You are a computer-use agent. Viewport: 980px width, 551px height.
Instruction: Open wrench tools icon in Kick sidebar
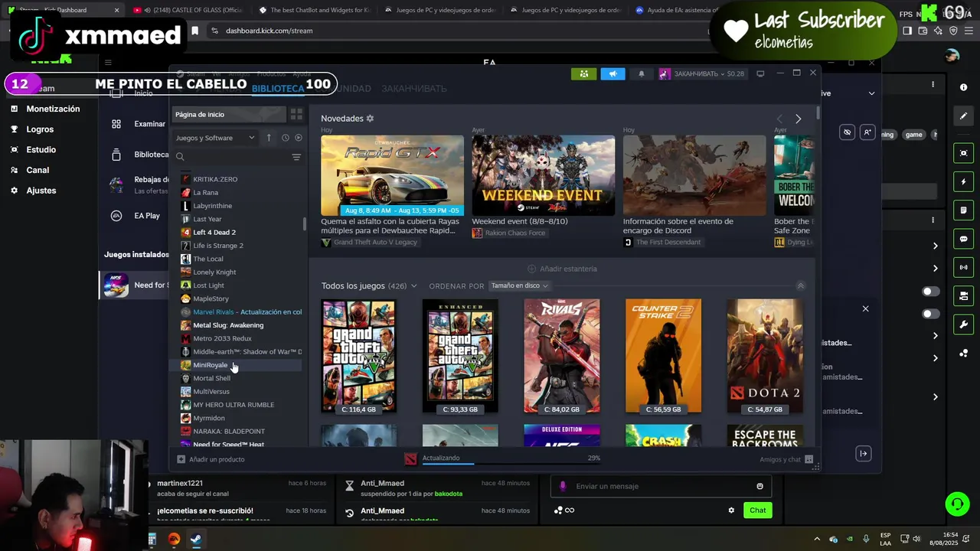pyautogui.click(x=963, y=324)
